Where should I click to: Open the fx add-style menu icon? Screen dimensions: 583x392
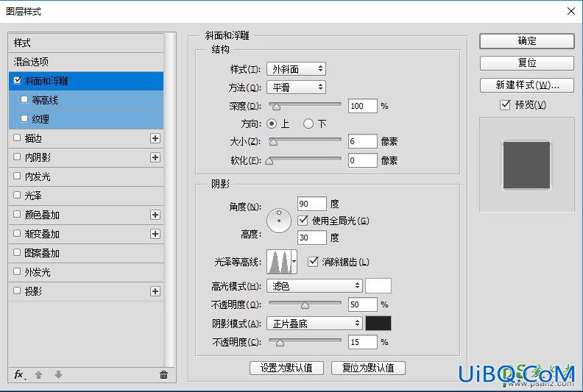(20, 374)
